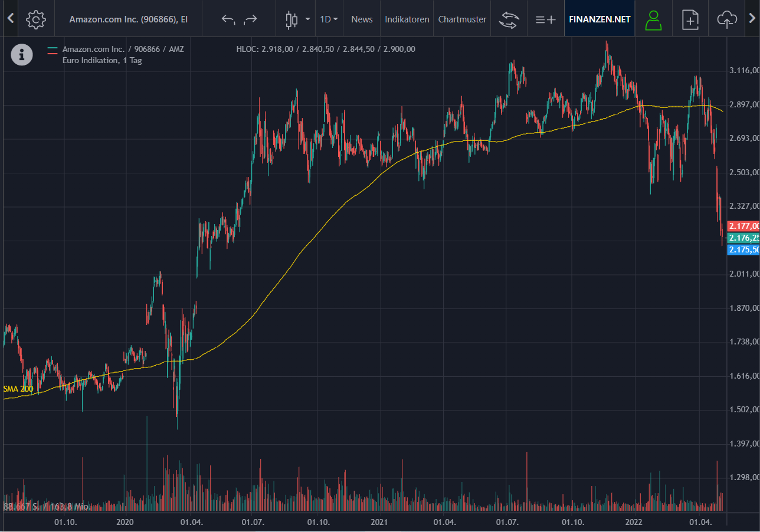
Task: Click the 01.07. label right of 2020
Action: pyautogui.click(x=252, y=522)
